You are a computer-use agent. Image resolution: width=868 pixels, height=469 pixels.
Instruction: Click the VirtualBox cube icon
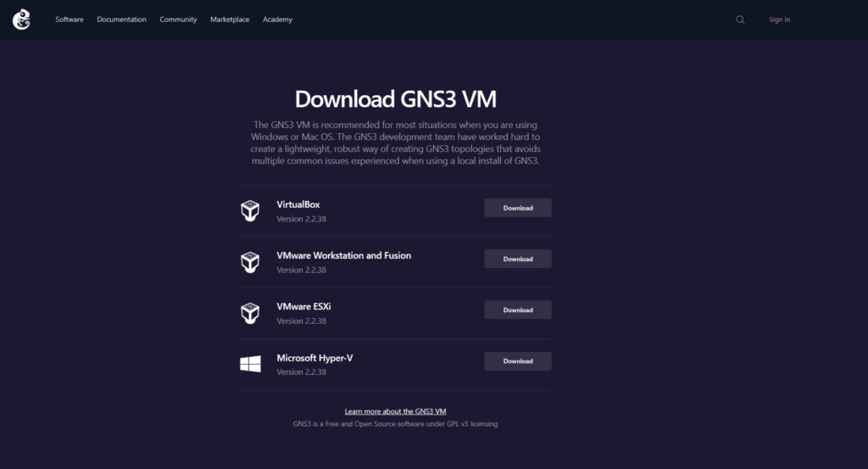click(250, 211)
